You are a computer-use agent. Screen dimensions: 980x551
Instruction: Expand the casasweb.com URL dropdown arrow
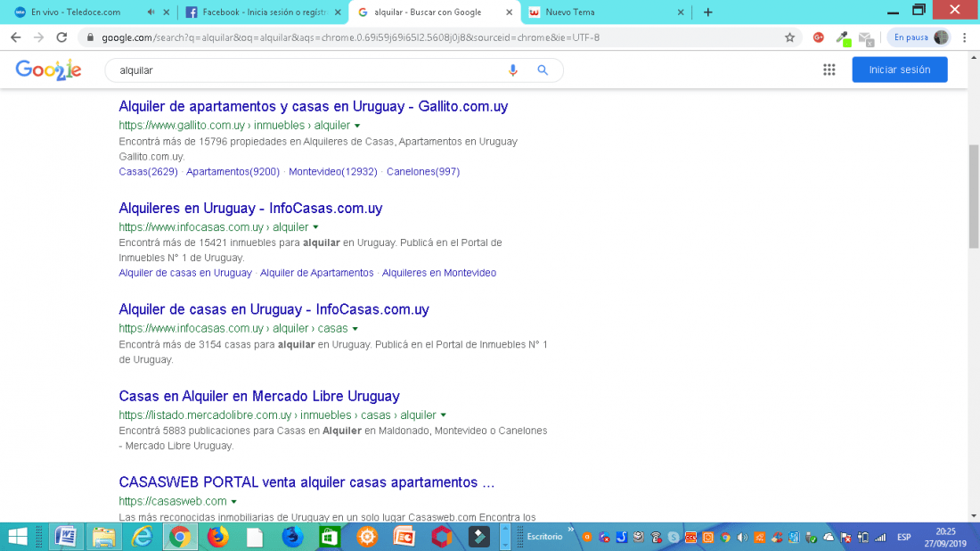point(233,502)
